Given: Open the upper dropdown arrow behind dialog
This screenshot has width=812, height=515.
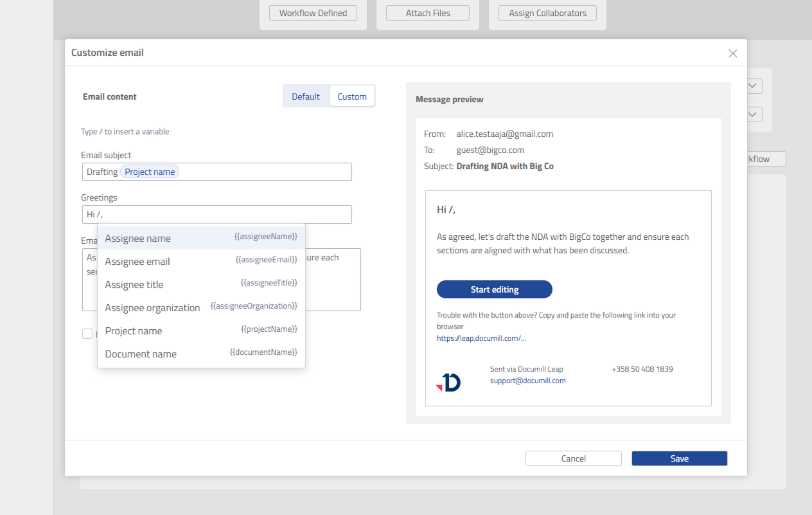Looking at the screenshot, I should pos(754,86).
